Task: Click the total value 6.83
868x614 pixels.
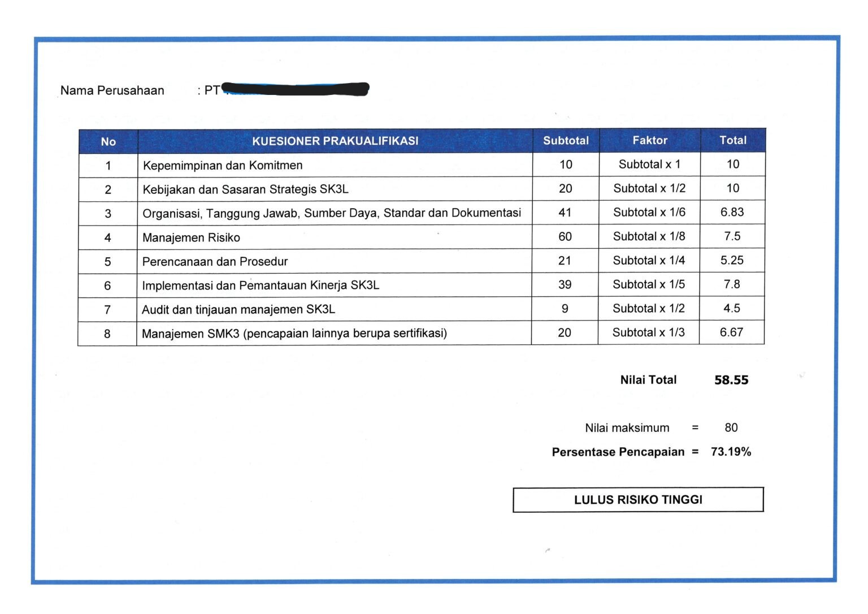Action: point(733,212)
